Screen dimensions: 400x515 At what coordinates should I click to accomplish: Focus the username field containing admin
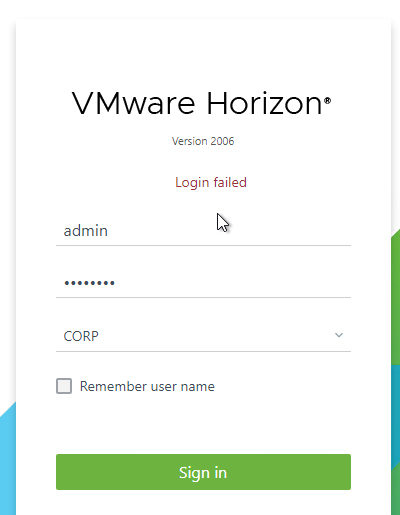tap(203, 231)
